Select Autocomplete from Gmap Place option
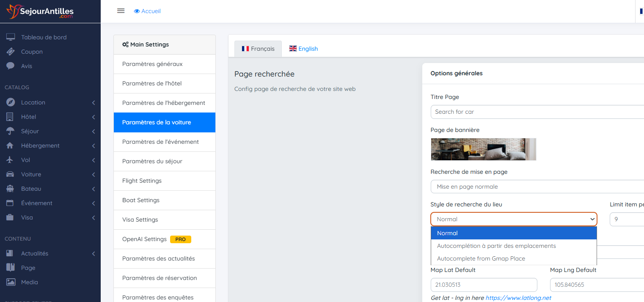Image resolution: width=644 pixels, height=302 pixels. coord(481,258)
